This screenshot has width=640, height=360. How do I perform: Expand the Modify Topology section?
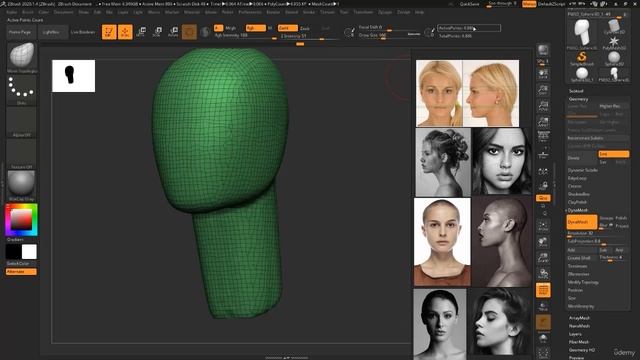[x=583, y=282]
